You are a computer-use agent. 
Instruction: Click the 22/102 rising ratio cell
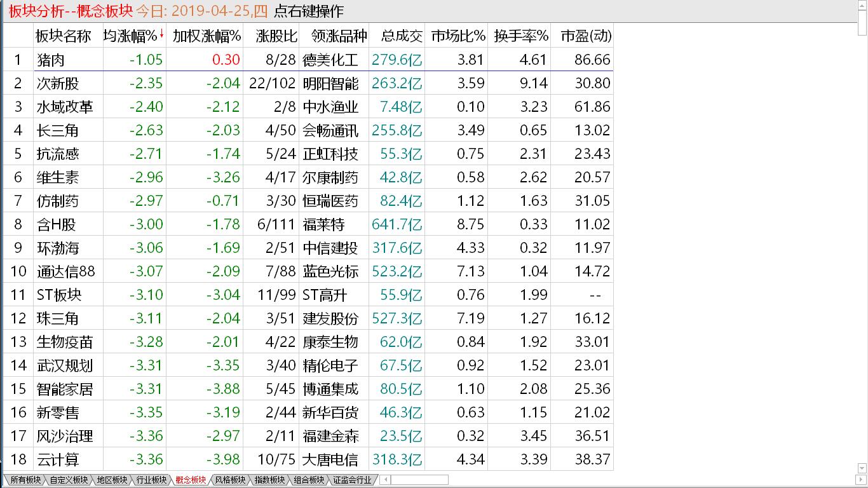tap(273, 83)
